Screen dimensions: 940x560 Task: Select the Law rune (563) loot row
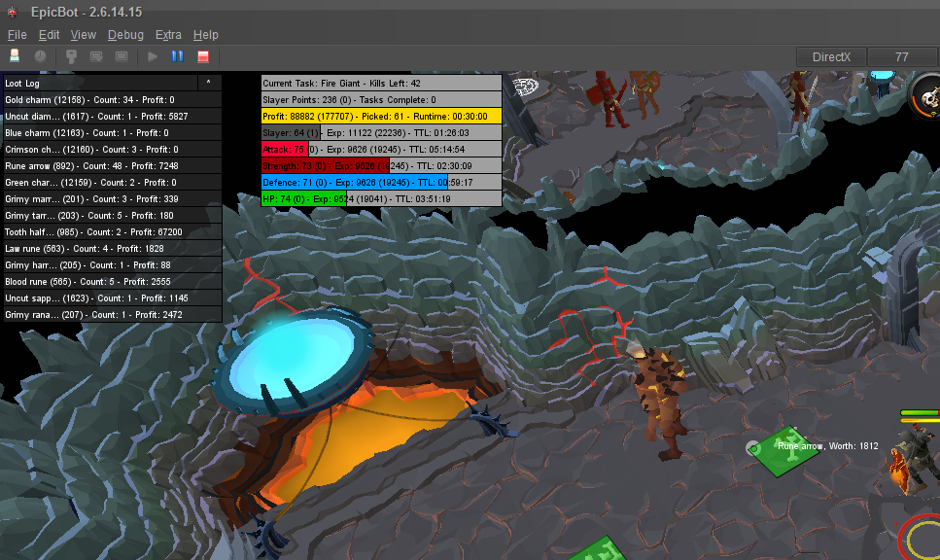click(x=113, y=248)
